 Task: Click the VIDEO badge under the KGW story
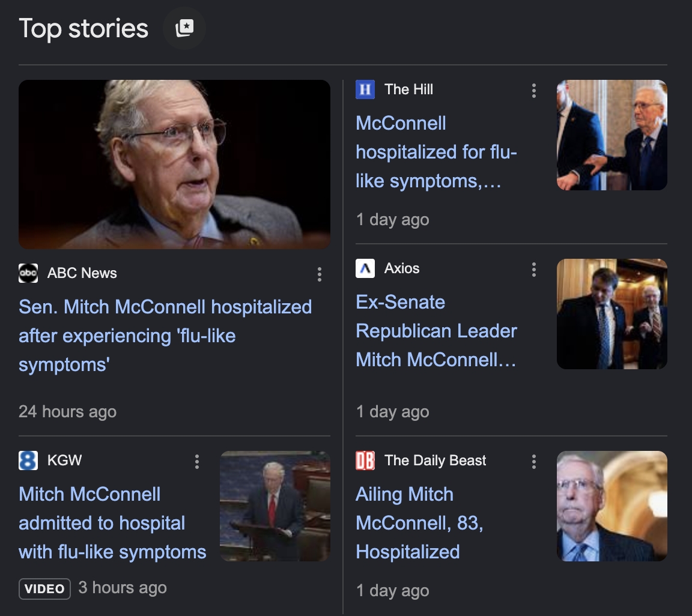[45, 589]
